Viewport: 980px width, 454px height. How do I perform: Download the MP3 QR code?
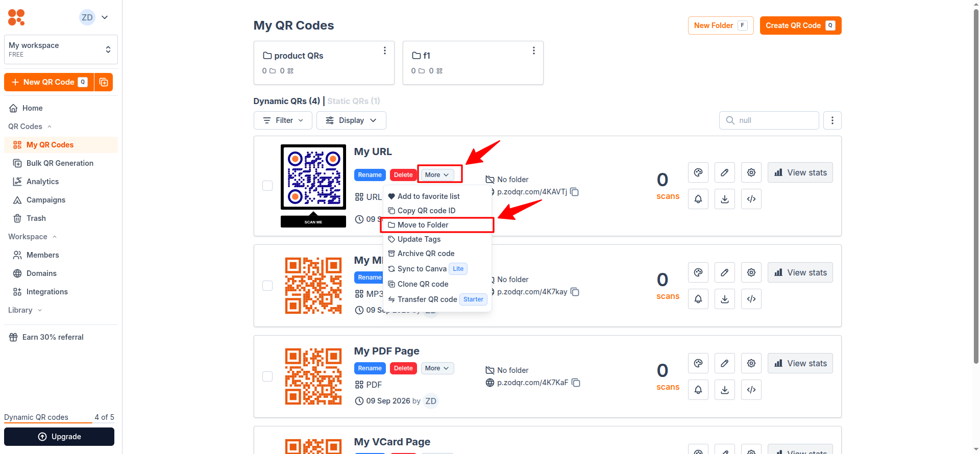click(x=725, y=299)
